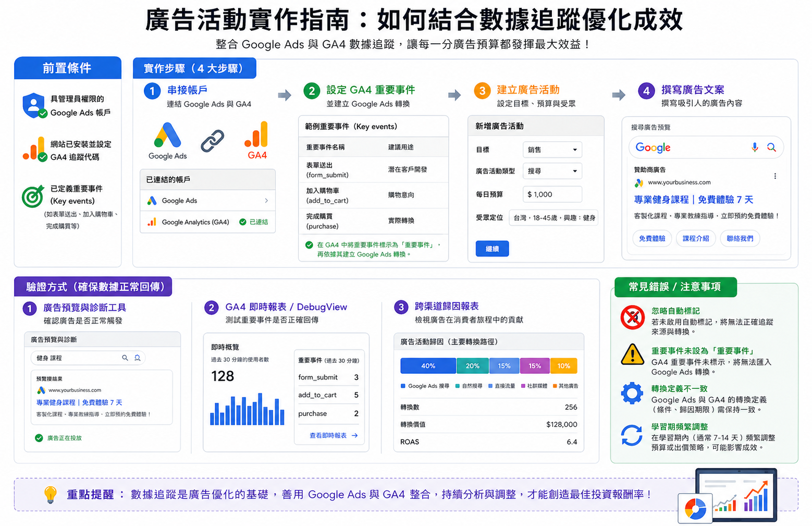Click the 跨渠道歸因報表 heading
812x526 pixels.
point(447,307)
